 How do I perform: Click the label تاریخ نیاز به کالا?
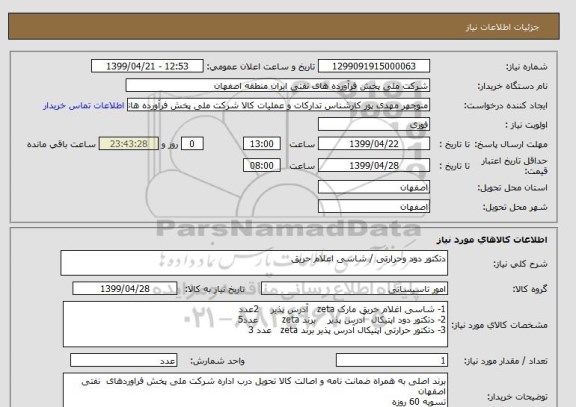coord(214,289)
